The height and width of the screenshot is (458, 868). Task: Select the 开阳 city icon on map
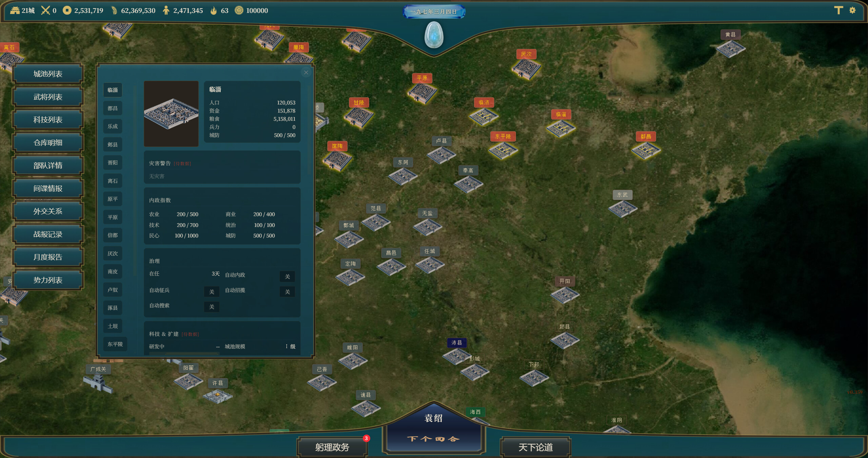[x=565, y=295]
